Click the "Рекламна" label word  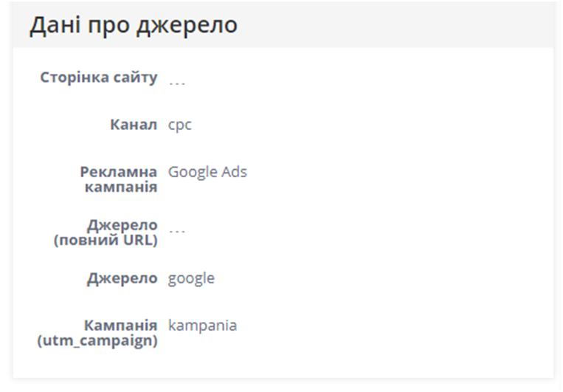[118, 172]
